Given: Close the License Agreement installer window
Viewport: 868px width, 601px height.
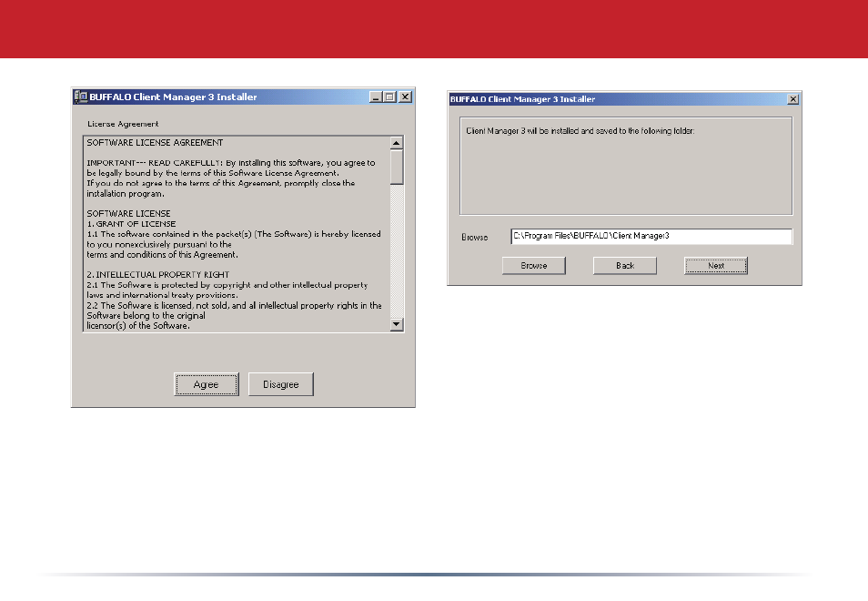Looking at the screenshot, I should [x=405, y=97].
